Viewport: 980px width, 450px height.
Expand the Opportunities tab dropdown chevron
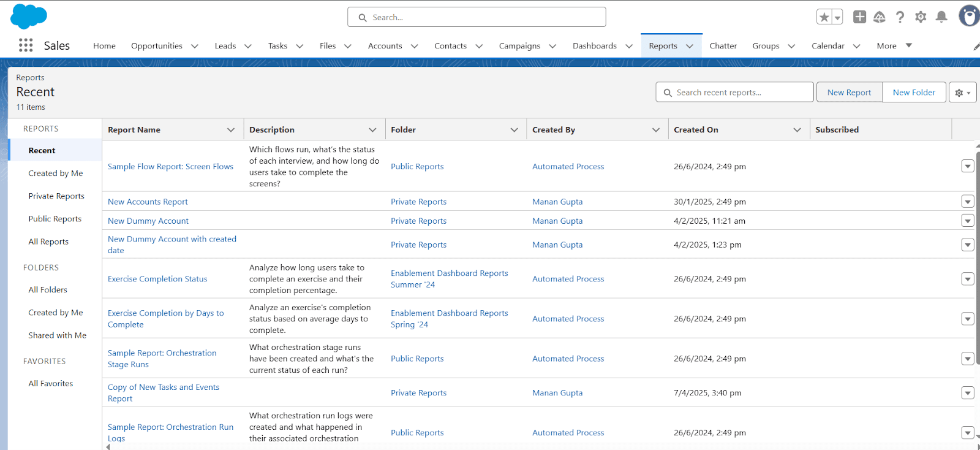coord(195,46)
